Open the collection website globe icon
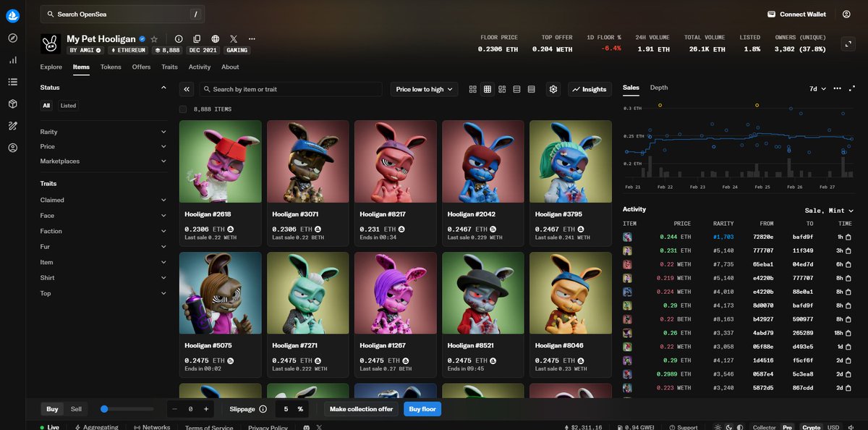Viewport: 868px width, 430px height. (216, 39)
